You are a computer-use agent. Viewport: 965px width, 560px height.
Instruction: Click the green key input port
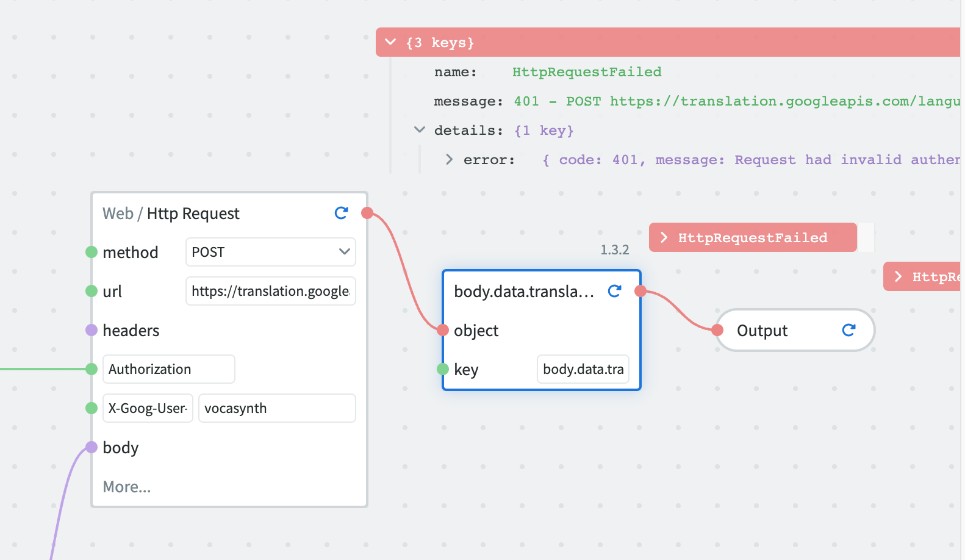(x=443, y=369)
